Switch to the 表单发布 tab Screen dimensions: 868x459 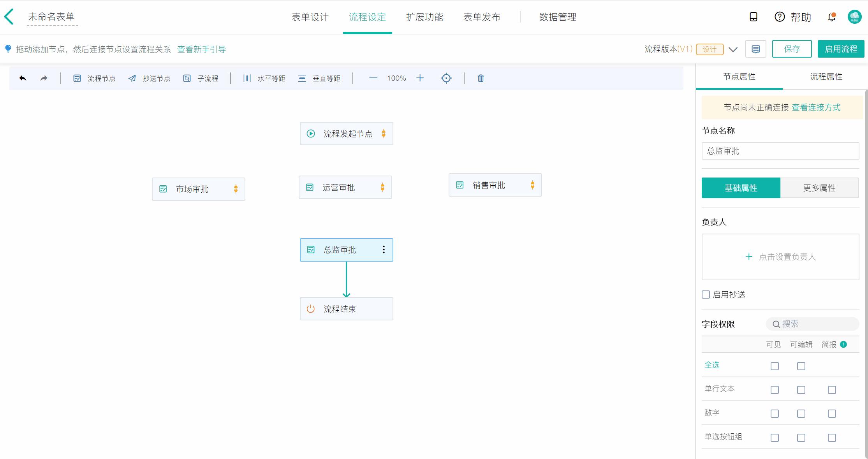click(x=482, y=17)
